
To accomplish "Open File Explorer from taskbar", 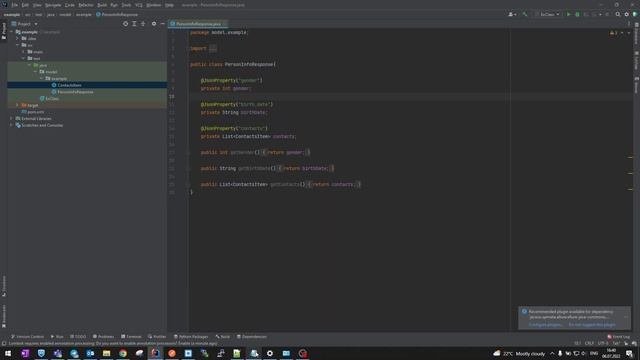I will click(x=107, y=353).
